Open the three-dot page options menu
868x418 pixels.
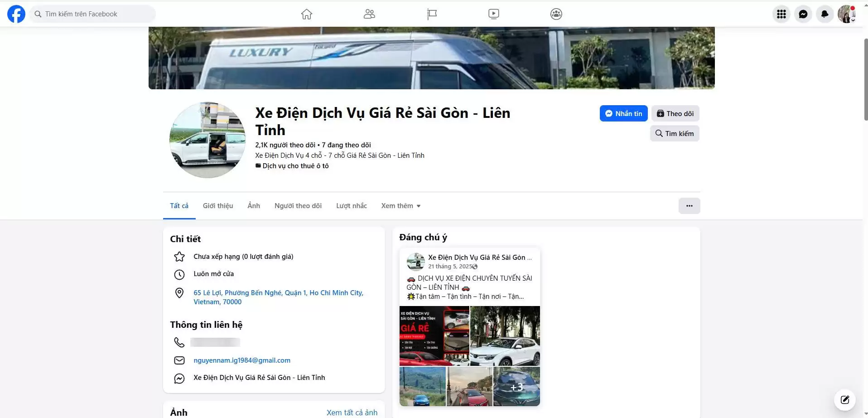point(689,206)
